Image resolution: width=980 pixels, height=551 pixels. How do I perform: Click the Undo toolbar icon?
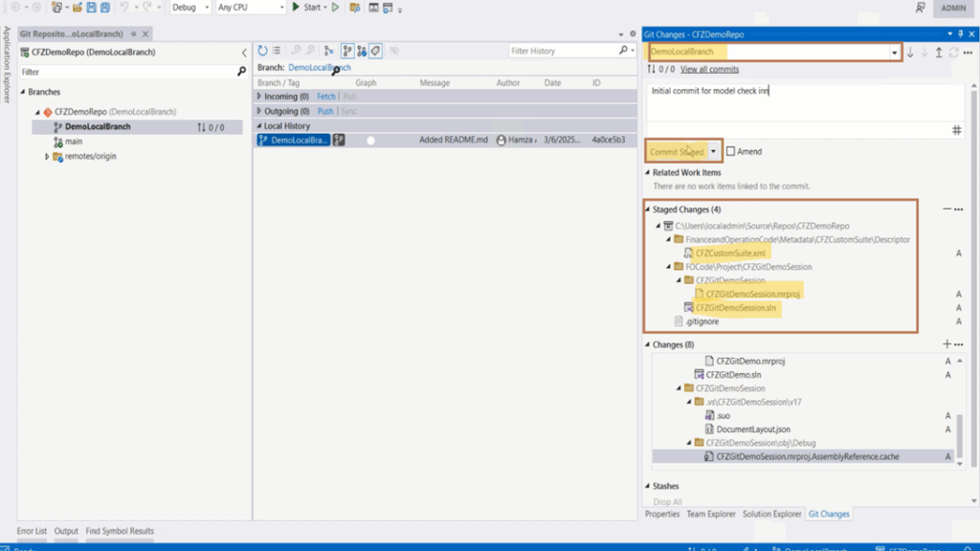coord(124,8)
